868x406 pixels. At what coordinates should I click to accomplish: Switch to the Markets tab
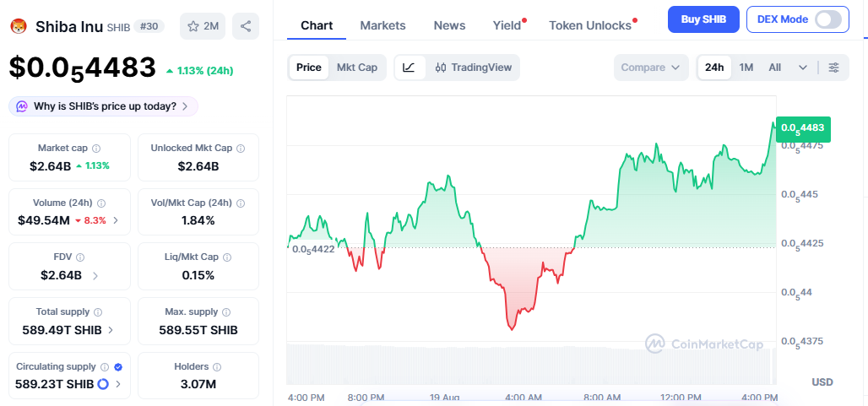[382, 25]
